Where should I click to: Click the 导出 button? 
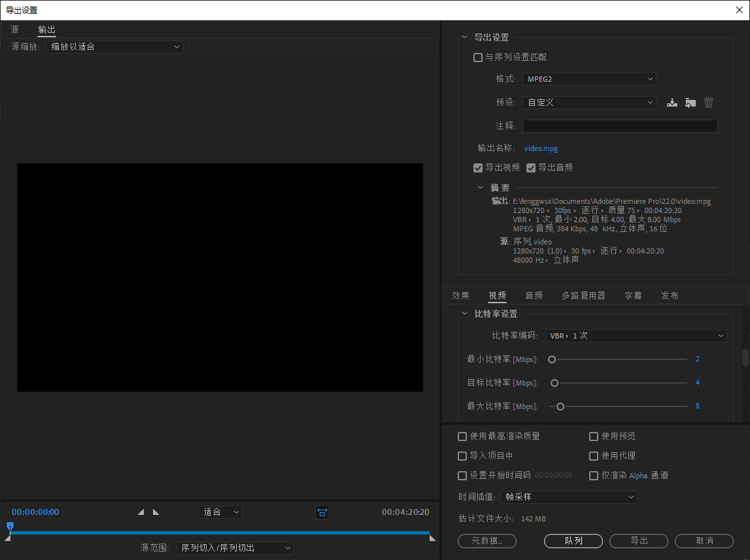tap(638, 541)
